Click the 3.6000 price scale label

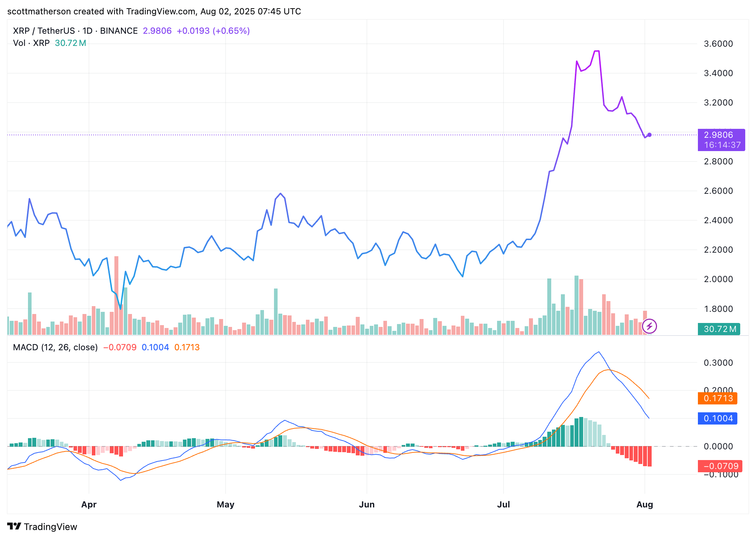click(x=718, y=44)
